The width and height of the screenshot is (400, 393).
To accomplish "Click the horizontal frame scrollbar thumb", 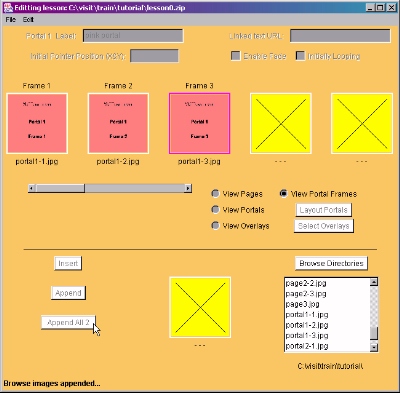I will (x=60, y=189).
